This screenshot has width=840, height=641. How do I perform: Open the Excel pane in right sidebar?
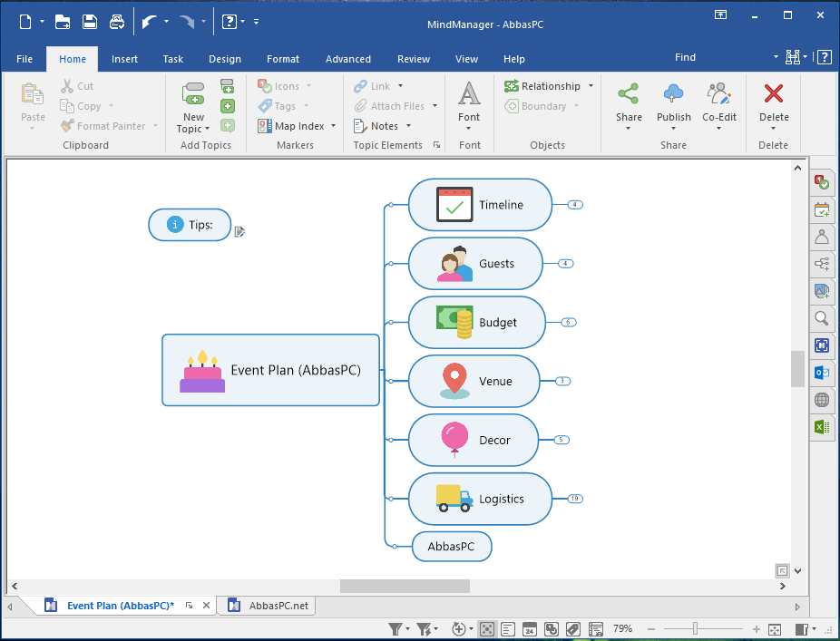click(821, 427)
